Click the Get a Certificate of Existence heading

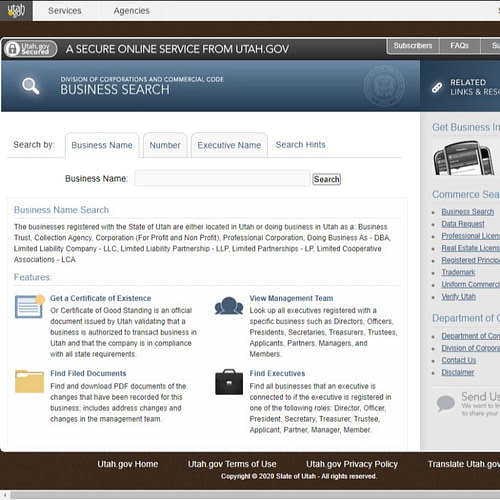pos(101,298)
